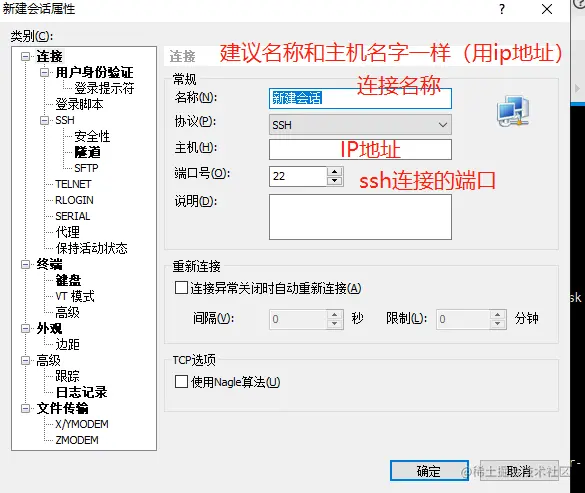Select 外观 in the category tree

coord(49,328)
